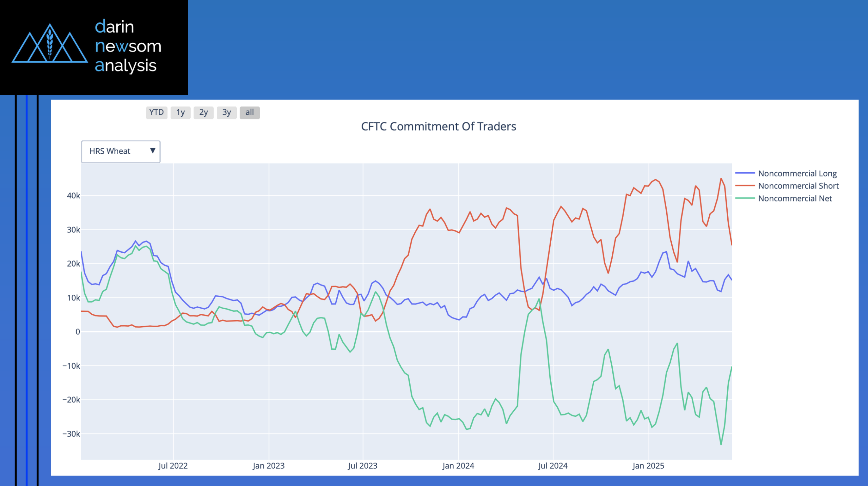Hide the Noncommercial Short legend series
The image size is (868, 486).
(798, 186)
